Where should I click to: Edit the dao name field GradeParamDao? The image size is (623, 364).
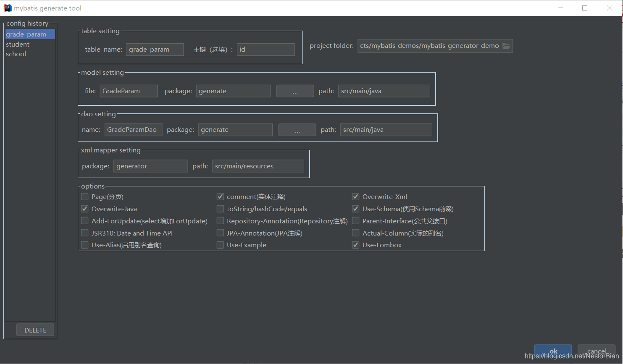pyautogui.click(x=133, y=130)
